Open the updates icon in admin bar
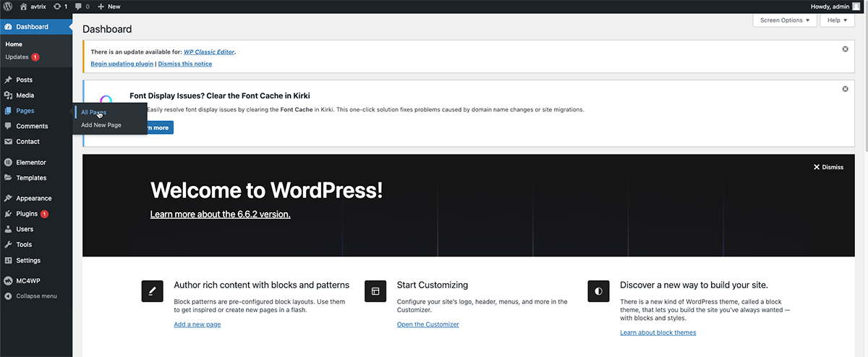 [57, 7]
